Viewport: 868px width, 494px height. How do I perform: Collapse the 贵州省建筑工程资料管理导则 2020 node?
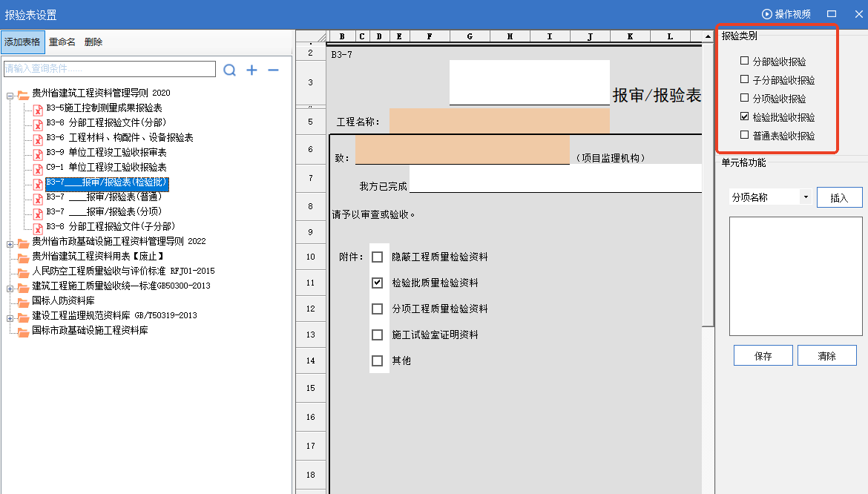[10, 94]
